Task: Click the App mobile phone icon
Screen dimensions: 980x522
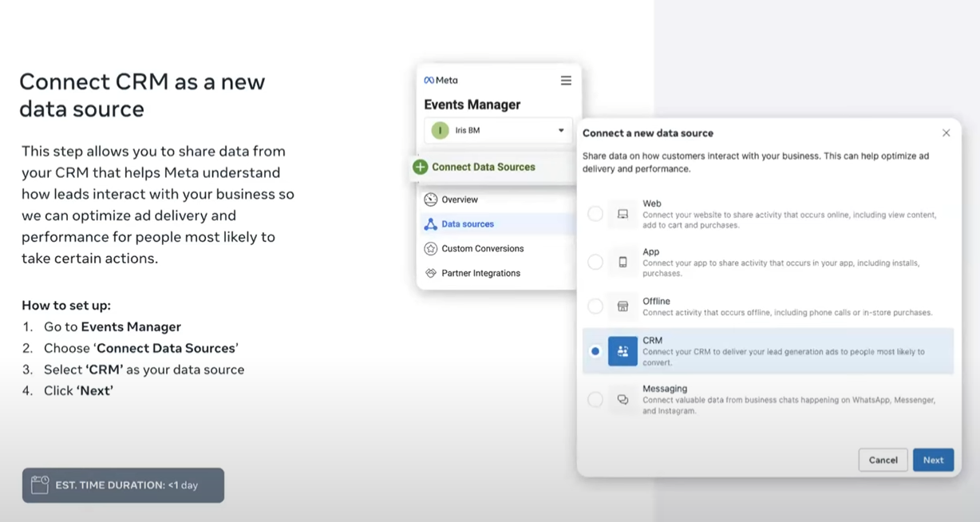Action: point(622,262)
